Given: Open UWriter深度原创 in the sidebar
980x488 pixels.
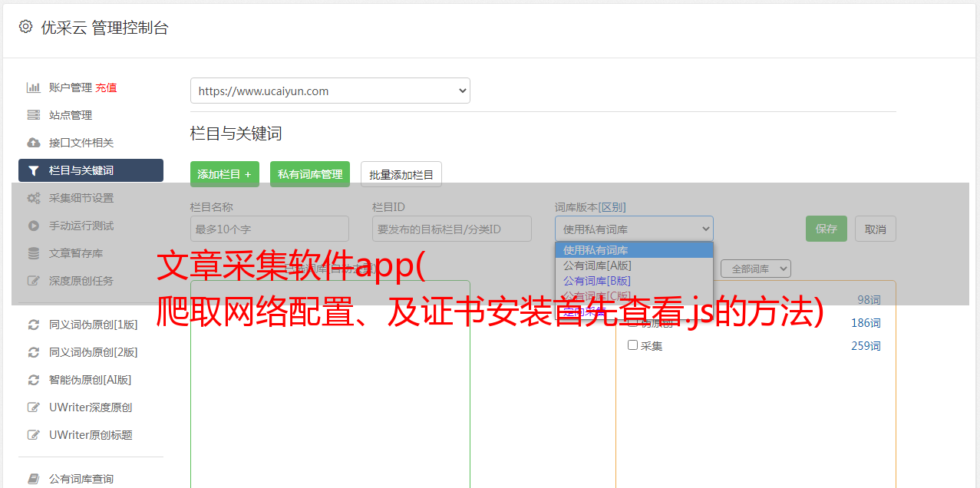Looking at the screenshot, I should pyautogui.click(x=91, y=407).
